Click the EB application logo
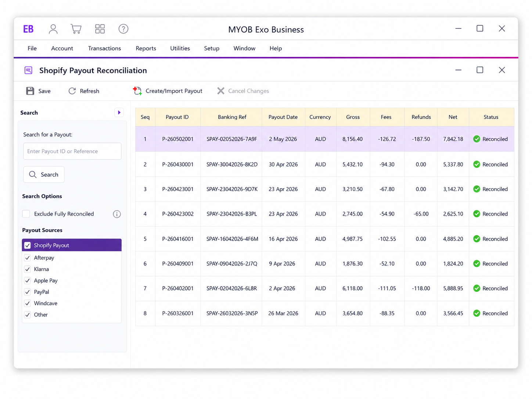This screenshot has width=532, height=399. [x=28, y=29]
